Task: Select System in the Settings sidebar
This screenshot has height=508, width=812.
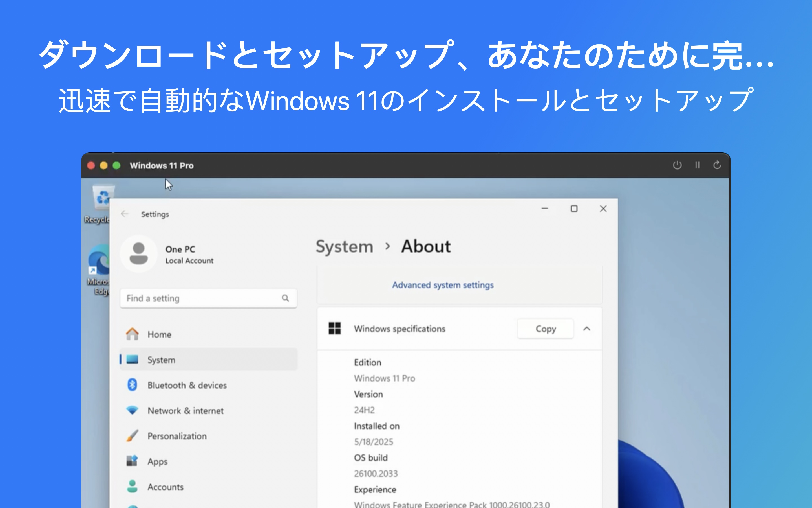Action: (208, 360)
